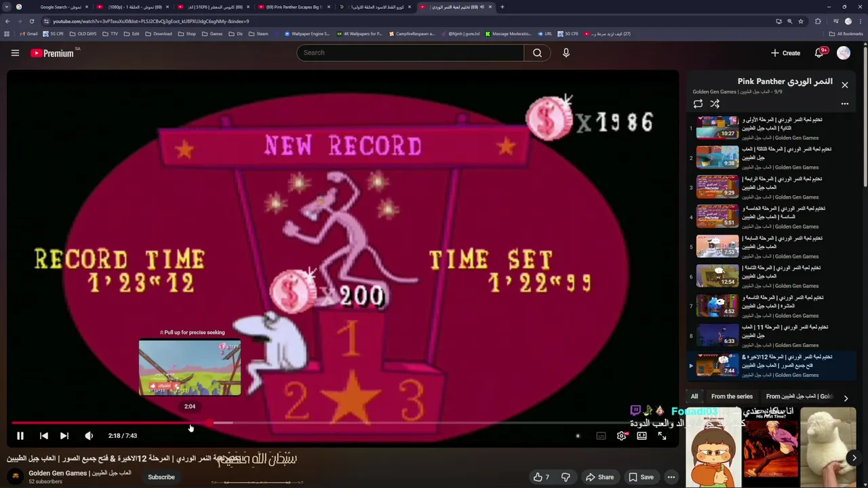Open the OLD DAYS bookmark folder
Screen dimensions: 868x488
(x=83, y=34)
